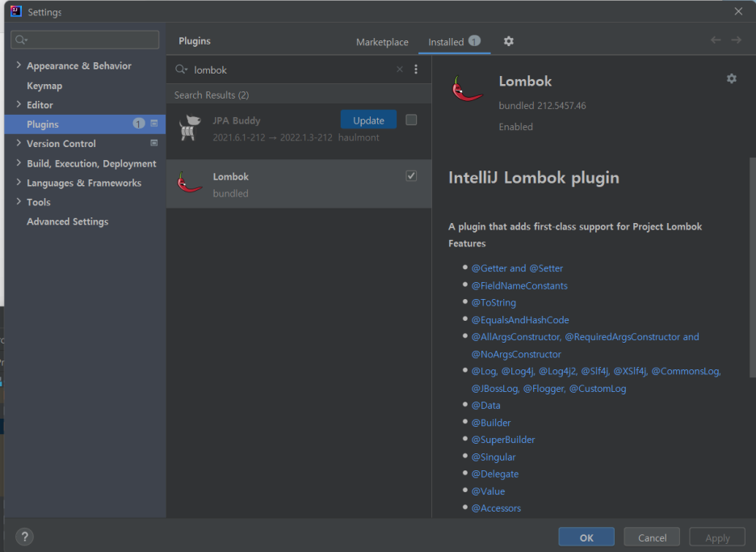
Task: Confirm with the OK button
Action: [x=586, y=537]
